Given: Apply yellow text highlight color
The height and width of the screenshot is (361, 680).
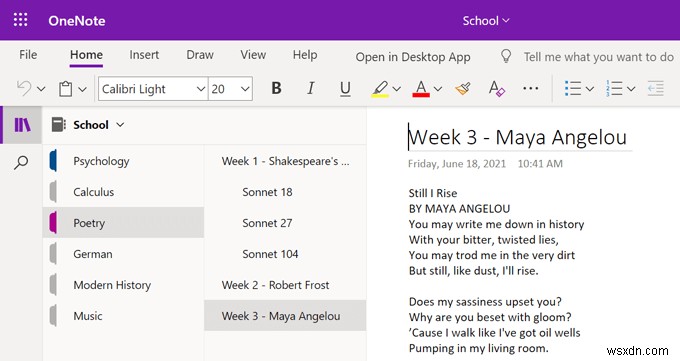Looking at the screenshot, I should pos(380,89).
